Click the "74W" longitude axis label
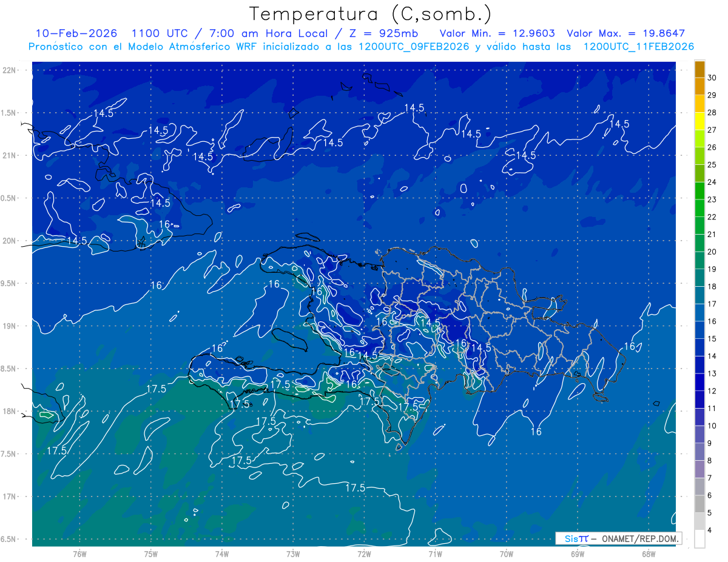Screen dimensions: 728x562 coord(221,554)
